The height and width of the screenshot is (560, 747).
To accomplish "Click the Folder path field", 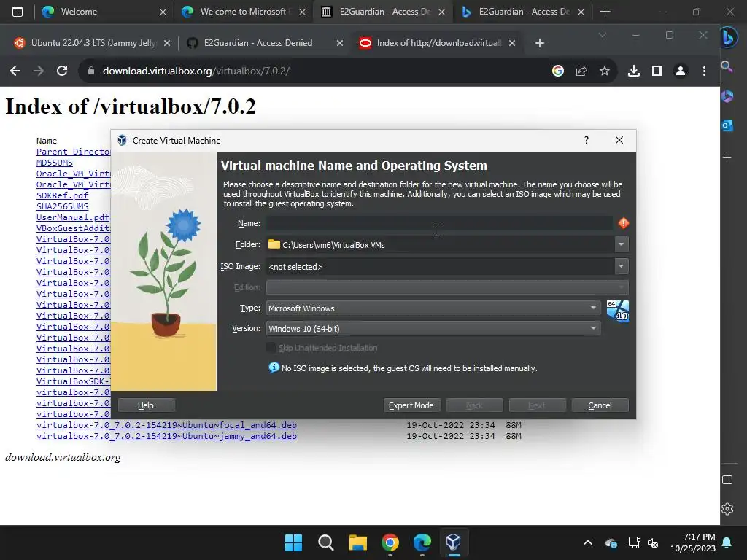I will [x=440, y=245].
